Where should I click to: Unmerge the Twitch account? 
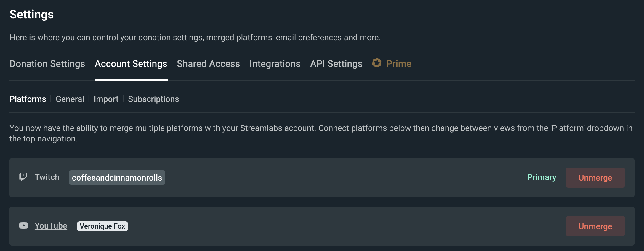tap(595, 178)
